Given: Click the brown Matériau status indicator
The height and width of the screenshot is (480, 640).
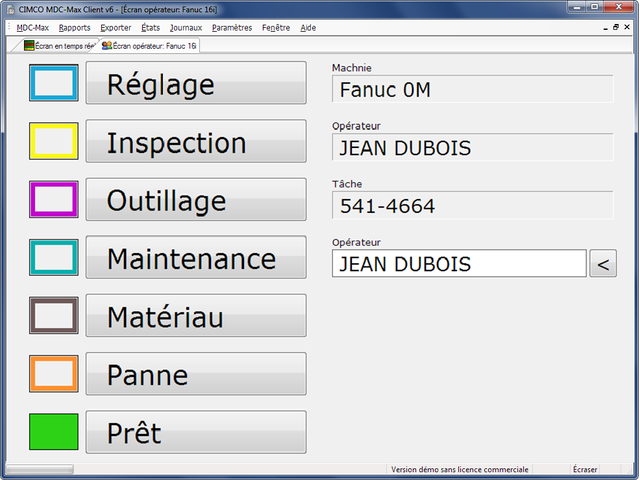Looking at the screenshot, I should 54,316.
